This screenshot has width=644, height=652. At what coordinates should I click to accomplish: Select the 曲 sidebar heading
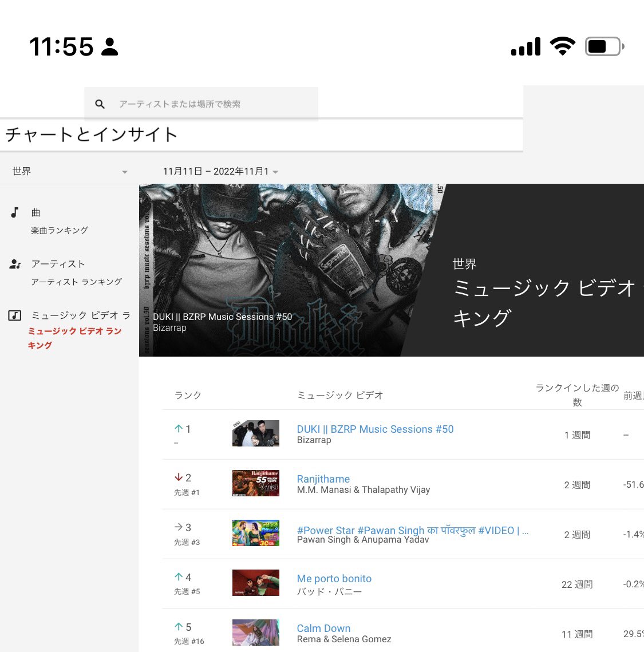(35, 212)
